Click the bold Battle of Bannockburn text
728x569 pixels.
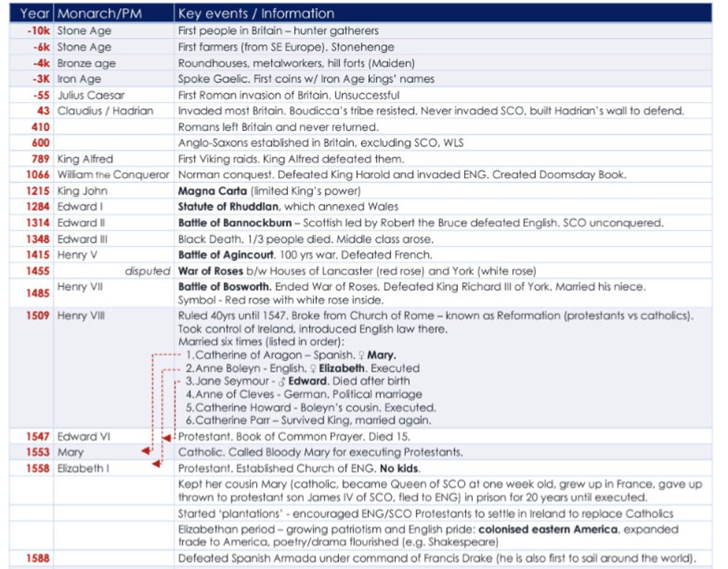[235, 224]
